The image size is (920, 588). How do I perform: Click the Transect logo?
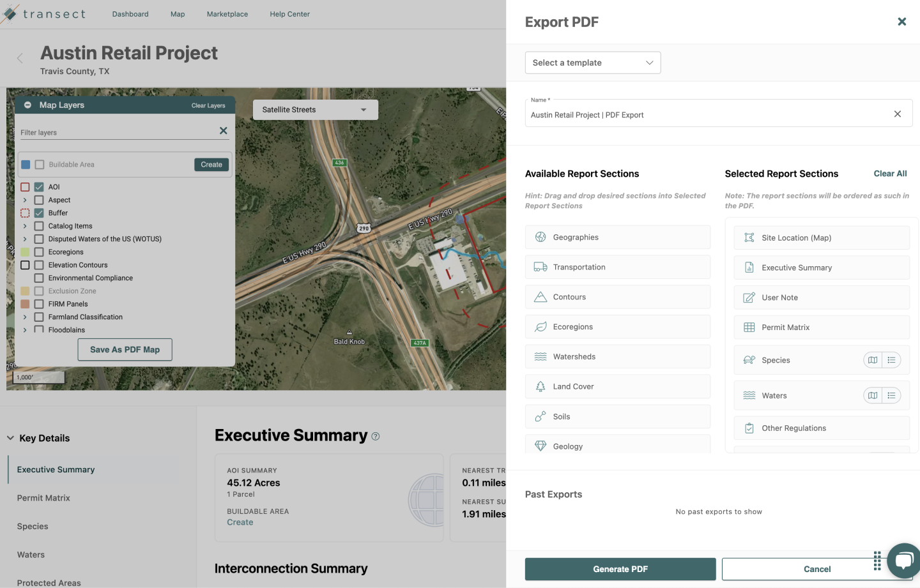[x=45, y=13]
